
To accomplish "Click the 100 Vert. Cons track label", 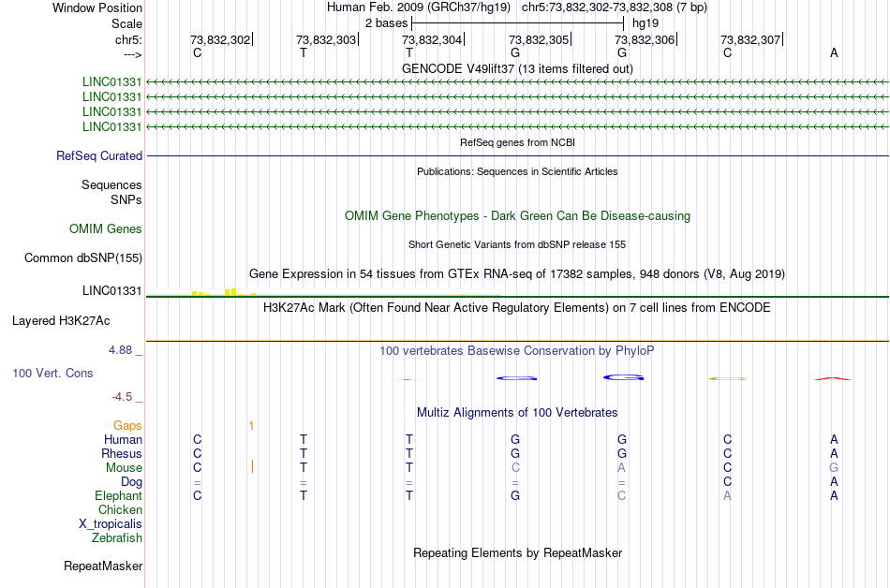I will [52, 373].
